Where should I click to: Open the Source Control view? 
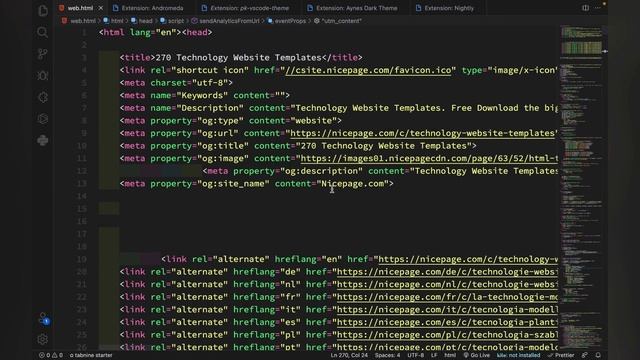point(43,54)
